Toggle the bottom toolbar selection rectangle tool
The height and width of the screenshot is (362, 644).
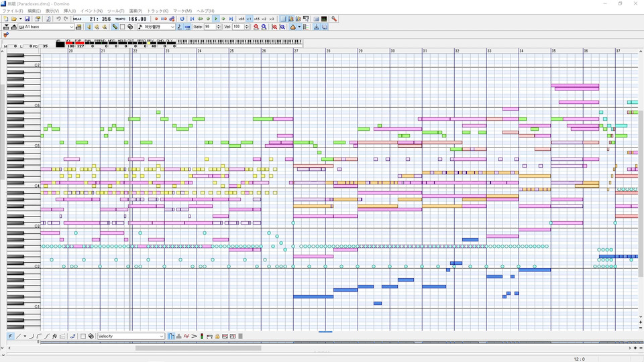[83, 336]
